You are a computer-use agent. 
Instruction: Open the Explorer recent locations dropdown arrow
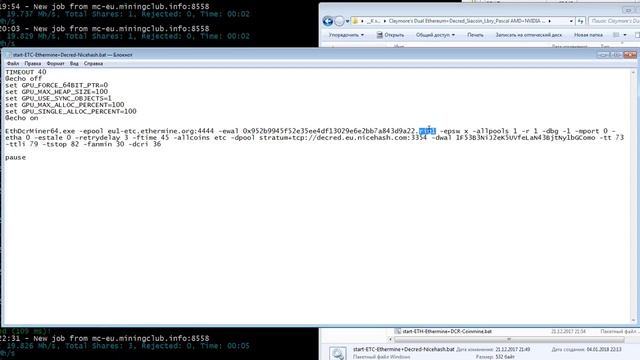[x=347, y=21]
